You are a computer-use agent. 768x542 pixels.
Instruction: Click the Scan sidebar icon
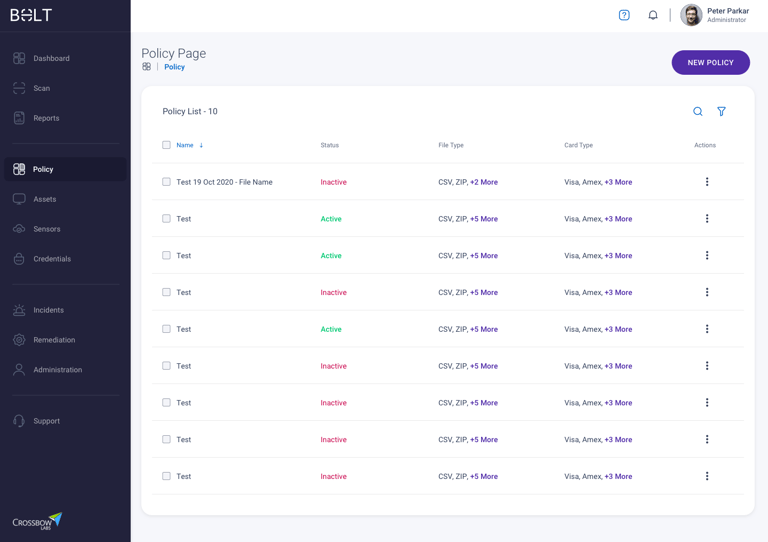click(x=19, y=88)
